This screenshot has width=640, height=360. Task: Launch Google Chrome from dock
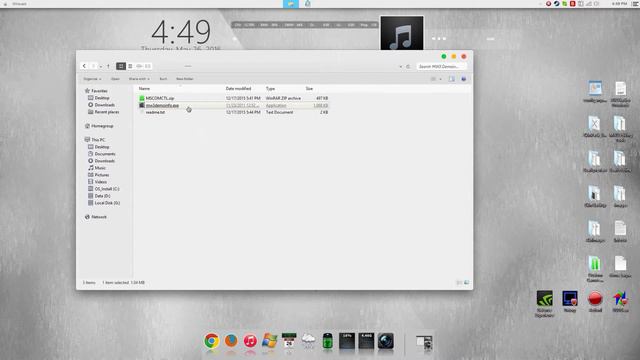(211, 341)
